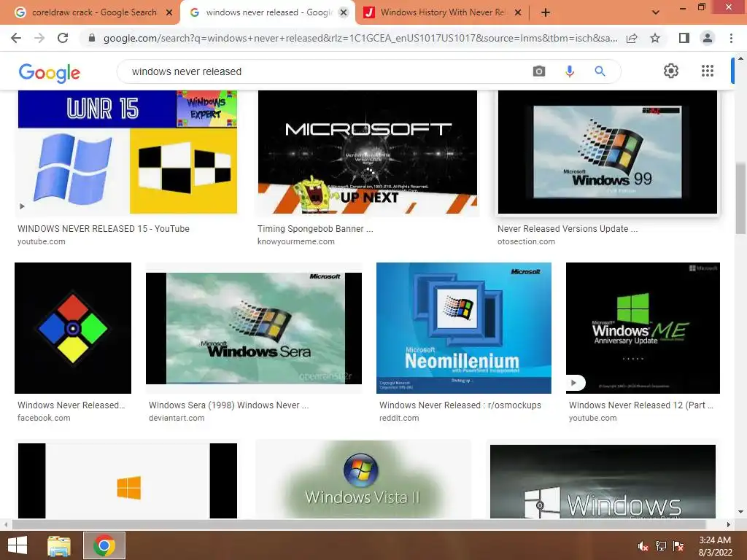Click the scroll-down arrow of vertical scrollbar
This screenshot has height=560, width=747.
point(740,512)
